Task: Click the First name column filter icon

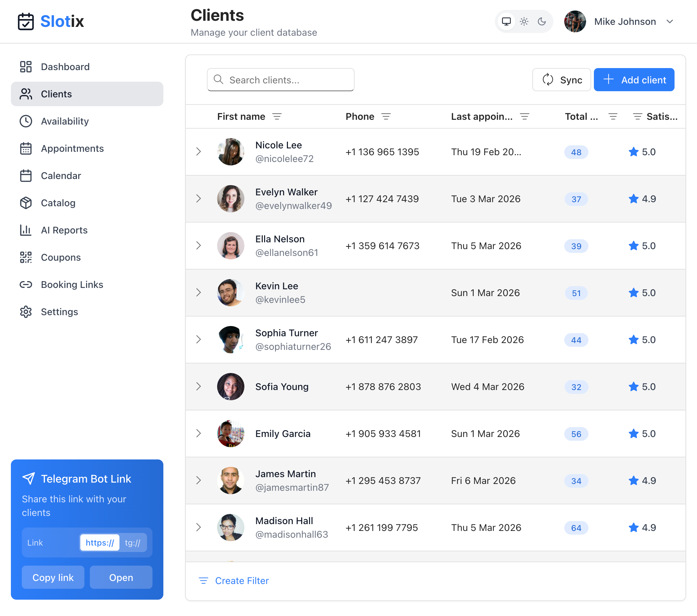Action: pos(277,117)
